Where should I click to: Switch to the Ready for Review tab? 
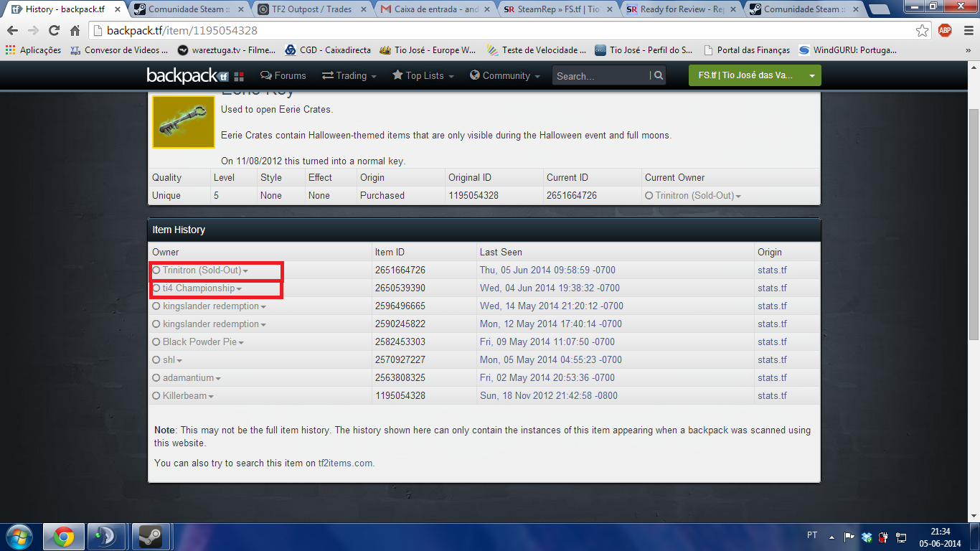pos(682,9)
